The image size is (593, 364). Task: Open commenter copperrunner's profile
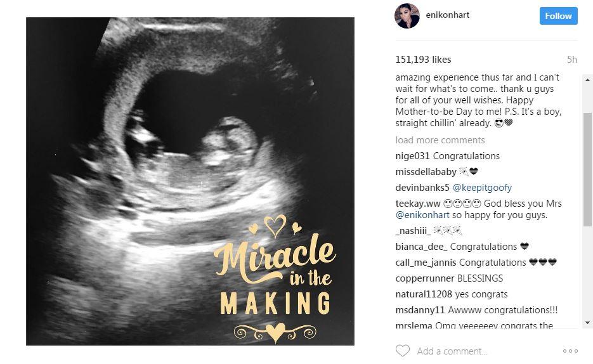425,278
